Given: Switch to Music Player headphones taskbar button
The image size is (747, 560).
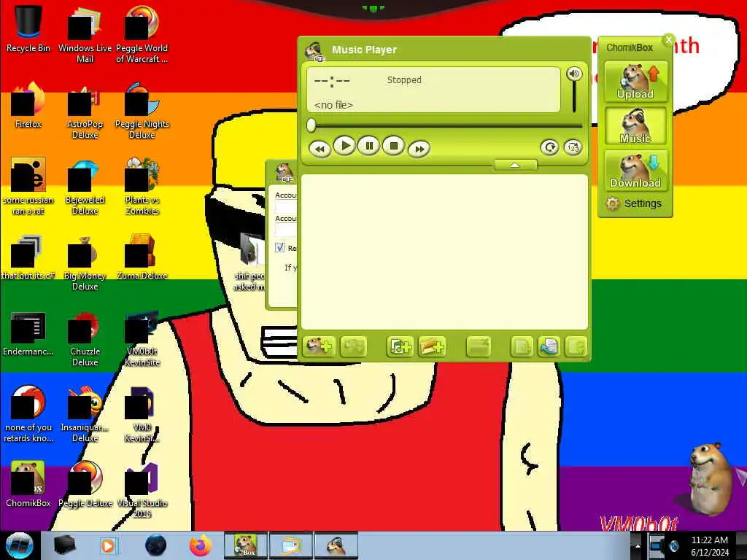Looking at the screenshot, I should [336, 545].
